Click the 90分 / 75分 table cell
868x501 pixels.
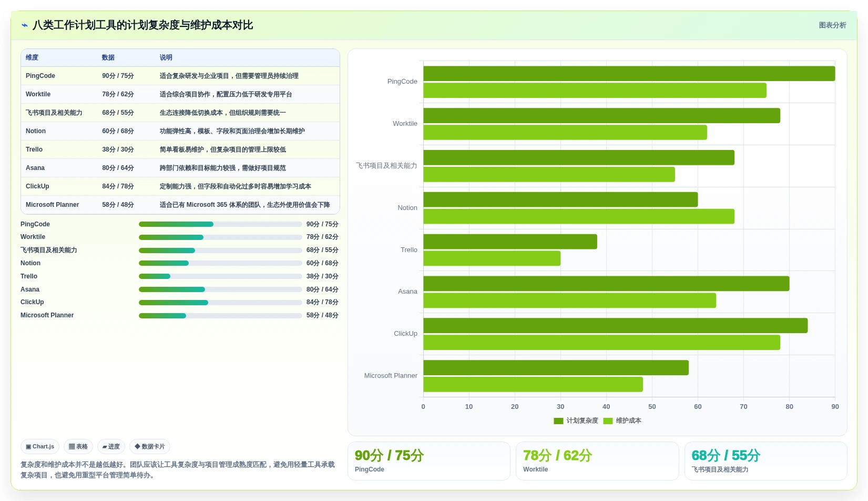(x=118, y=76)
